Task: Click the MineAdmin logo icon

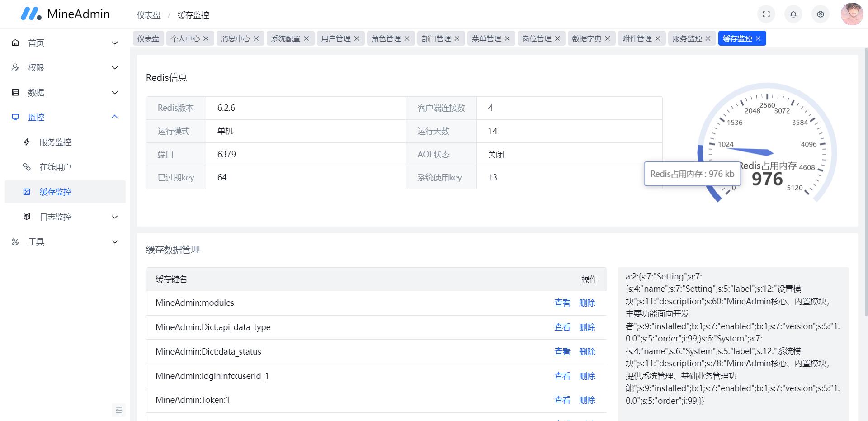Action: (31, 14)
